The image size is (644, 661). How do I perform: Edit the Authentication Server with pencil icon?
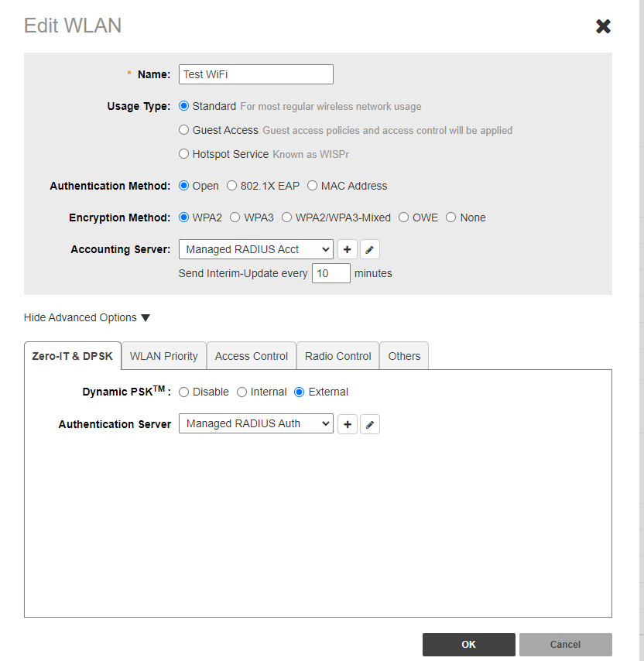coord(370,424)
